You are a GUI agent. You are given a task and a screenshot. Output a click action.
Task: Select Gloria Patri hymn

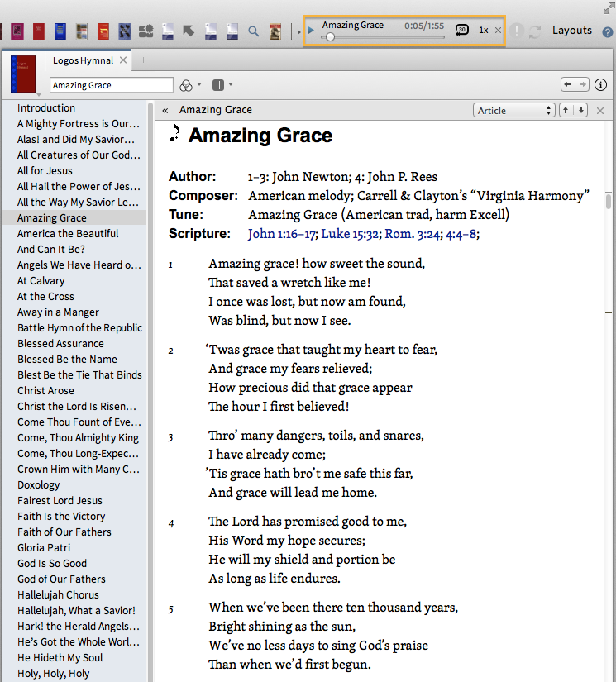pos(44,547)
